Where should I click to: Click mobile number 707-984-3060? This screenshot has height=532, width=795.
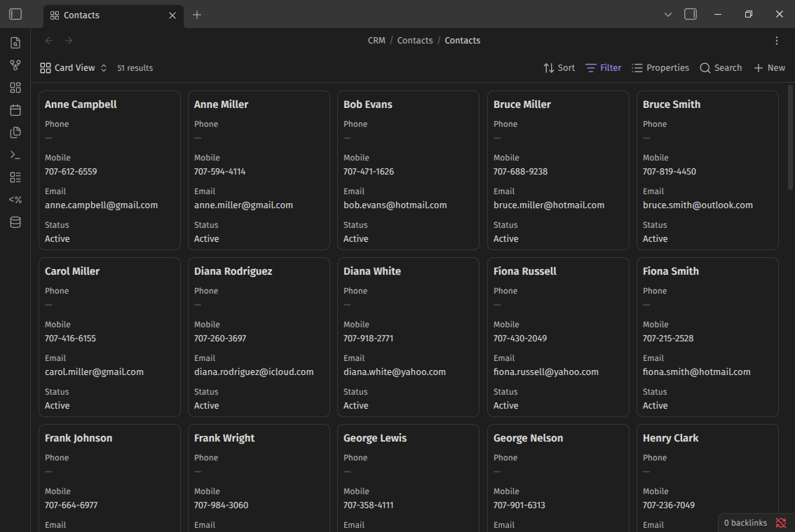221,505
